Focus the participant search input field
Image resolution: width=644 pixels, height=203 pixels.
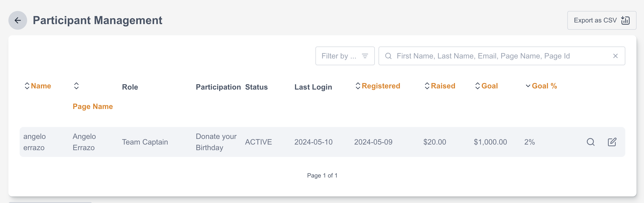(500, 56)
